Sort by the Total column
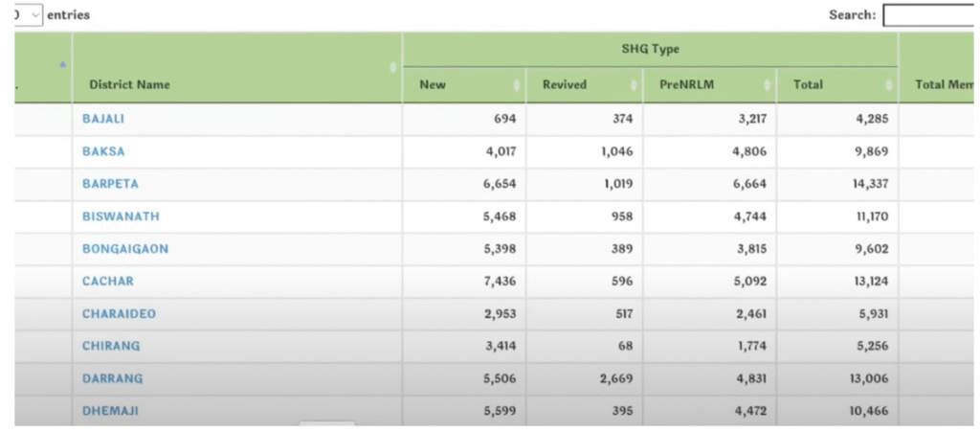Image resolution: width=980 pixels, height=432 pixels. point(836,85)
